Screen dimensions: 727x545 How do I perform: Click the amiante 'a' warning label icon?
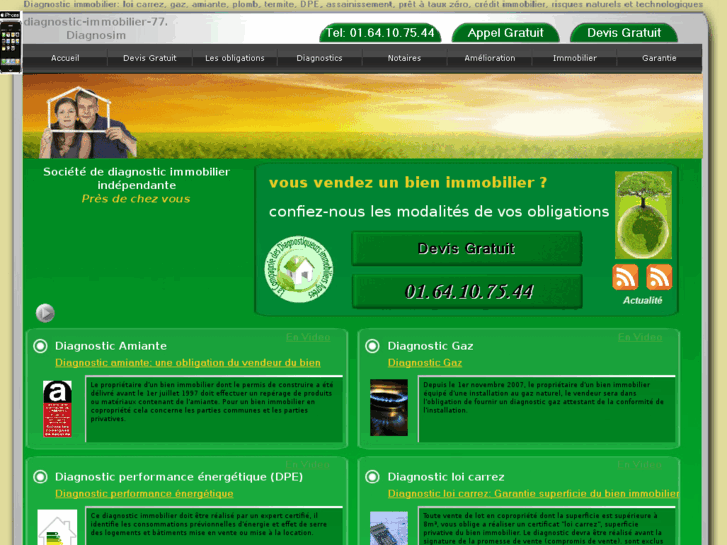(57, 409)
